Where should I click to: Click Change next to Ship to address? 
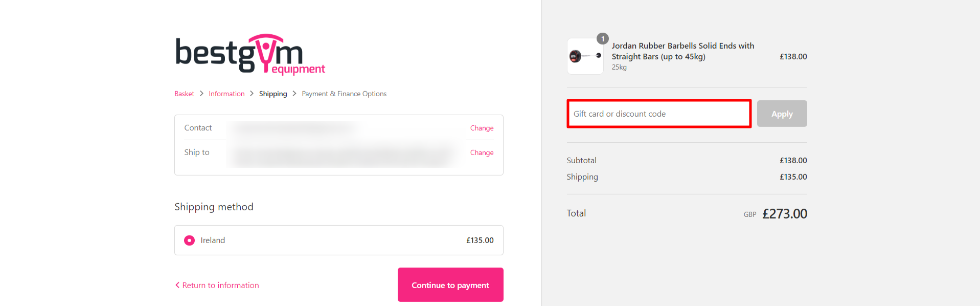(x=481, y=152)
